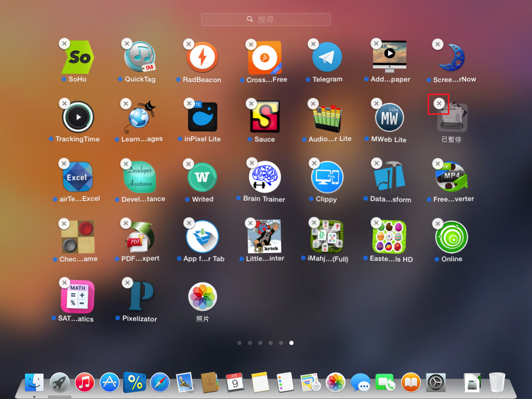The image size is (532, 399).
Task: Click the 搜尋 search field
Action: [265, 19]
